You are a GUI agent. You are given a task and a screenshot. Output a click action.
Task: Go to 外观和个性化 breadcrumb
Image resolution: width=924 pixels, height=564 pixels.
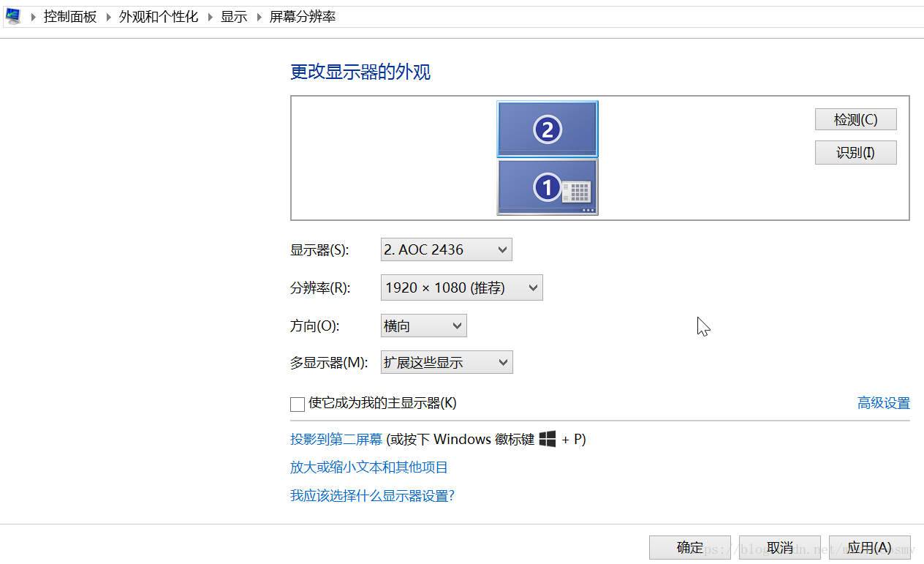point(159,17)
